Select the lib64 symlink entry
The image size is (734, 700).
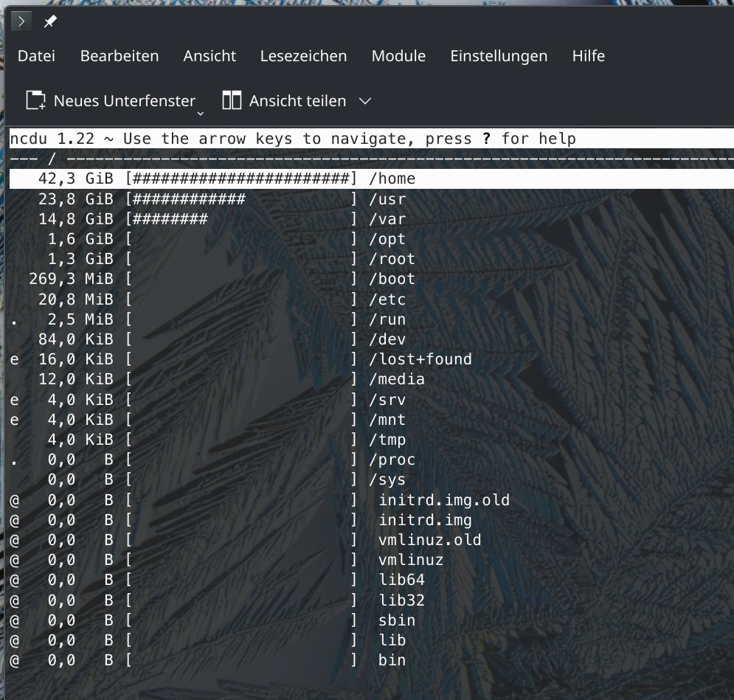(x=402, y=580)
